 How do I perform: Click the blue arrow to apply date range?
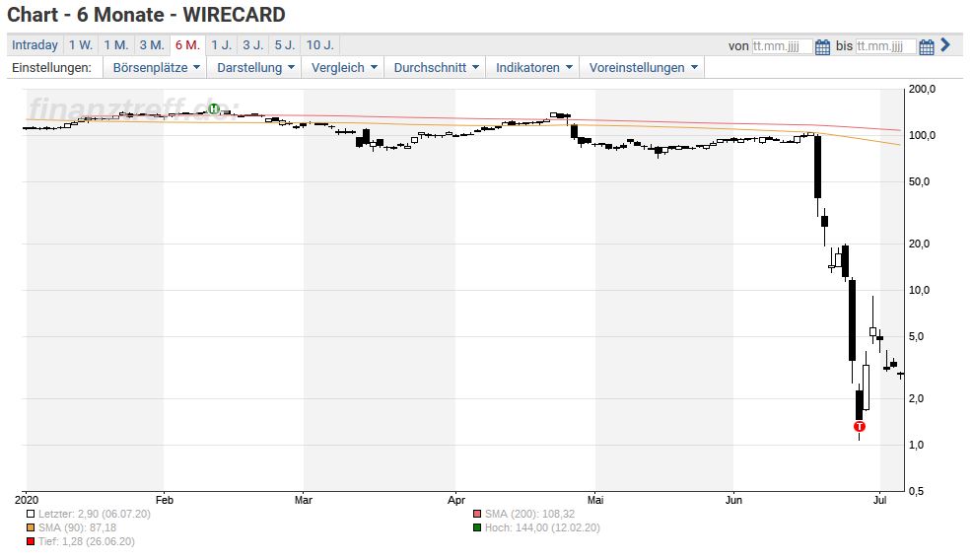point(945,44)
